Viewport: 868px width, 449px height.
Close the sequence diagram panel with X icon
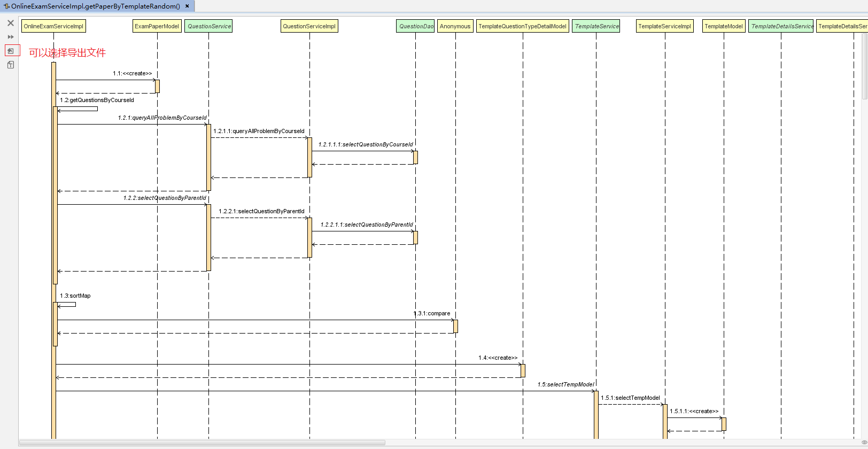tap(11, 23)
